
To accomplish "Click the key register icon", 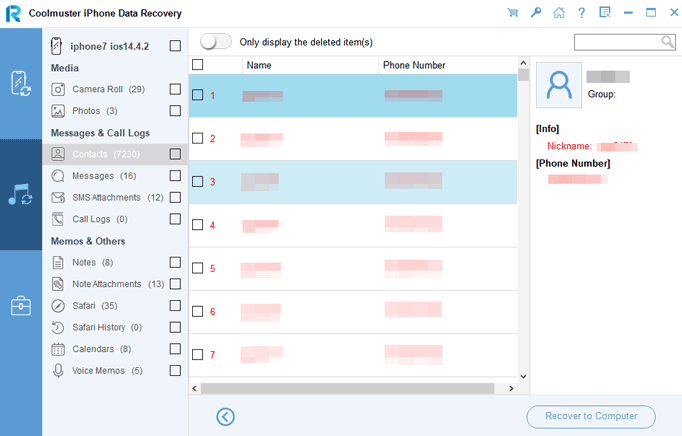I will 536,12.
